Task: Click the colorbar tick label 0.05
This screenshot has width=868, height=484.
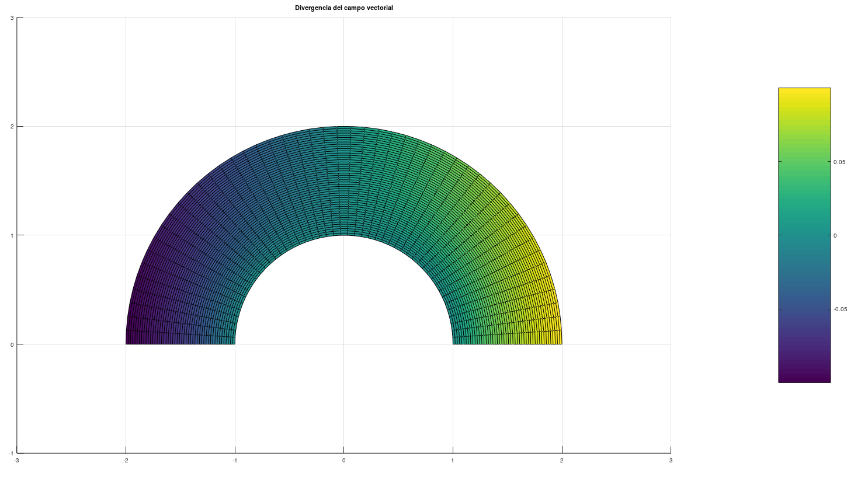Action: coord(839,162)
